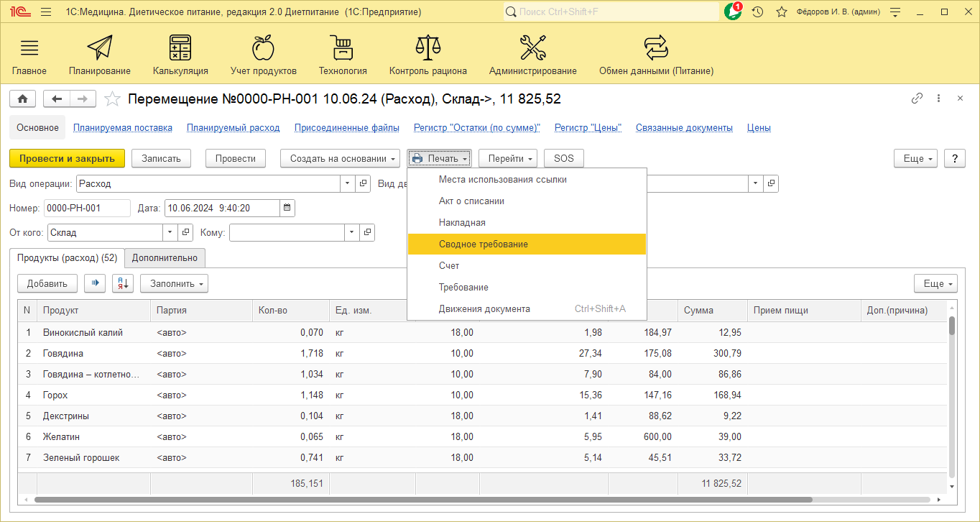Open the date calendar picker icon

point(287,209)
